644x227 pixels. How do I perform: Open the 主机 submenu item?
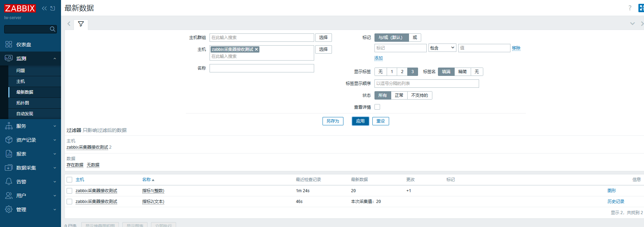click(x=35, y=81)
